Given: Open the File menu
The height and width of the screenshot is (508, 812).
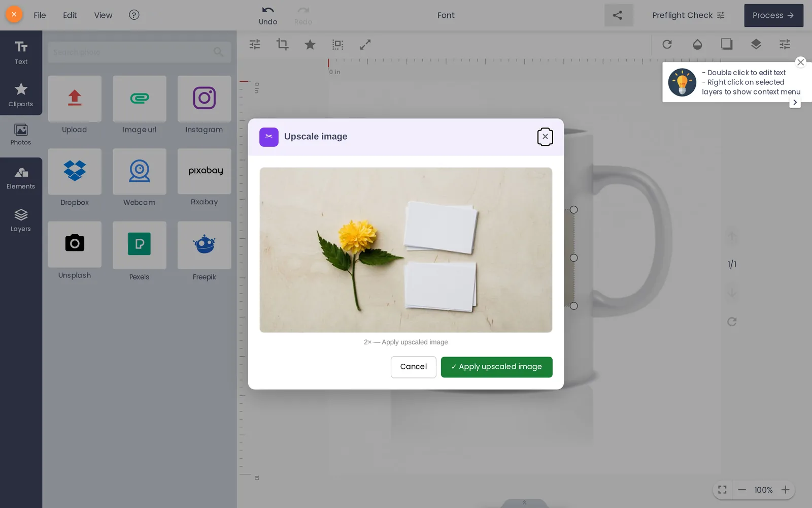Looking at the screenshot, I should pos(40,15).
